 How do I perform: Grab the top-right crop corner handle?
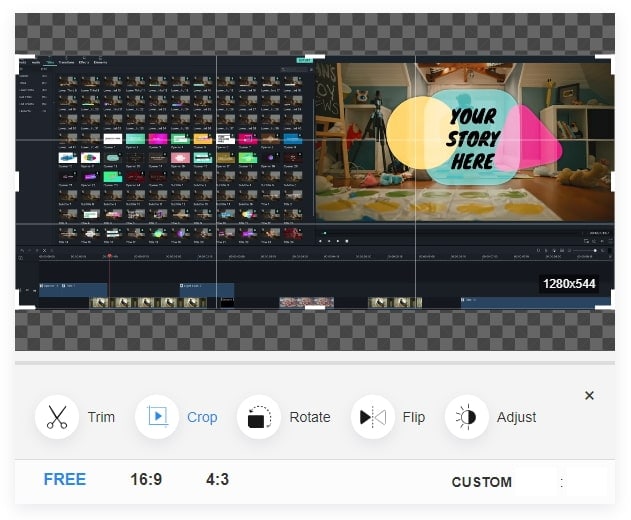click(x=611, y=57)
